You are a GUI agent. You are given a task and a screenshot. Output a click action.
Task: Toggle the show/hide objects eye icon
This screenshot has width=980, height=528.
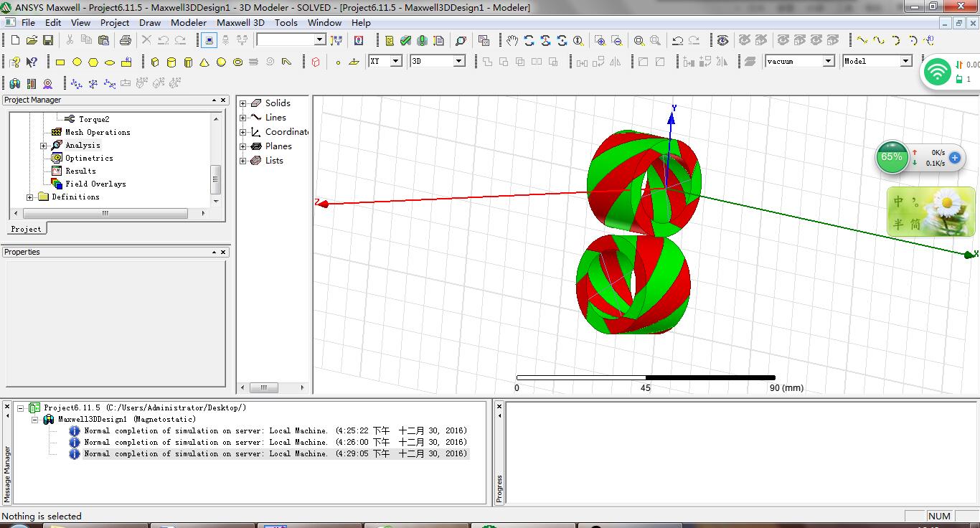click(722, 41)
